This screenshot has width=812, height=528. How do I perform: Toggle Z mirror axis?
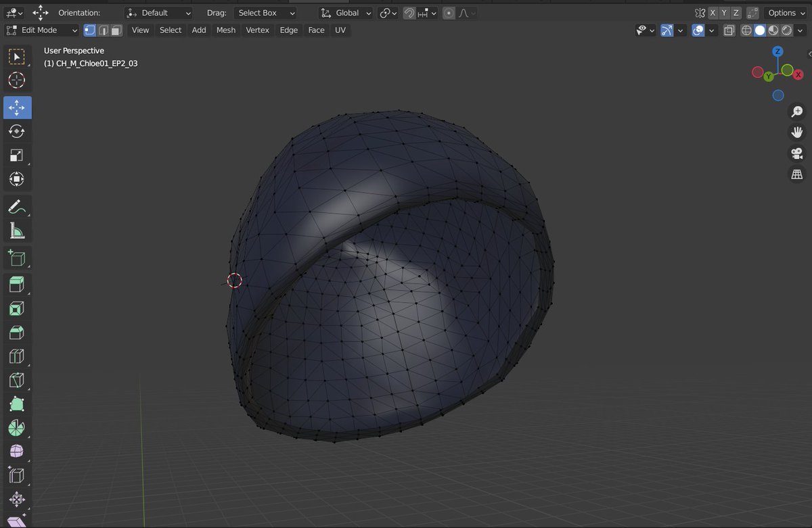click(x=736, y=13)
